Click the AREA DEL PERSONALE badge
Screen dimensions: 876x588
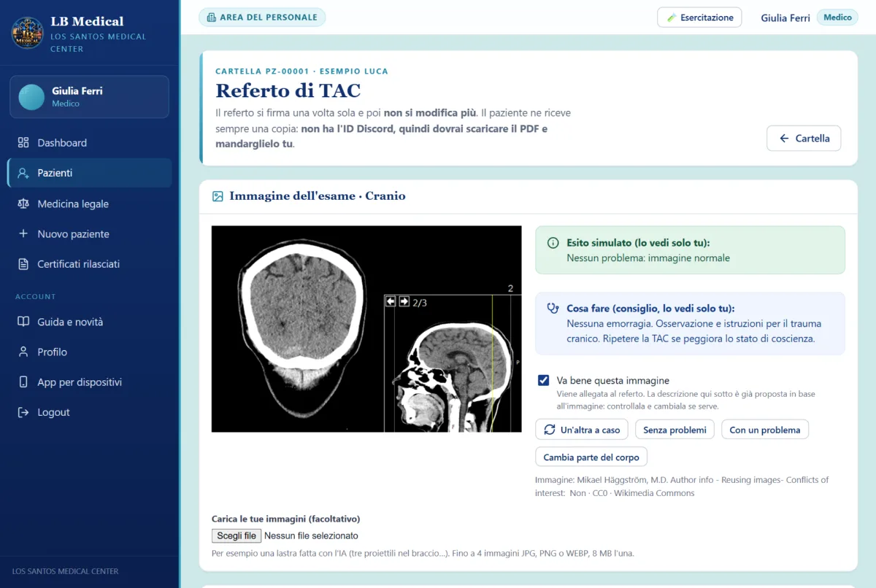pos(262,18)
